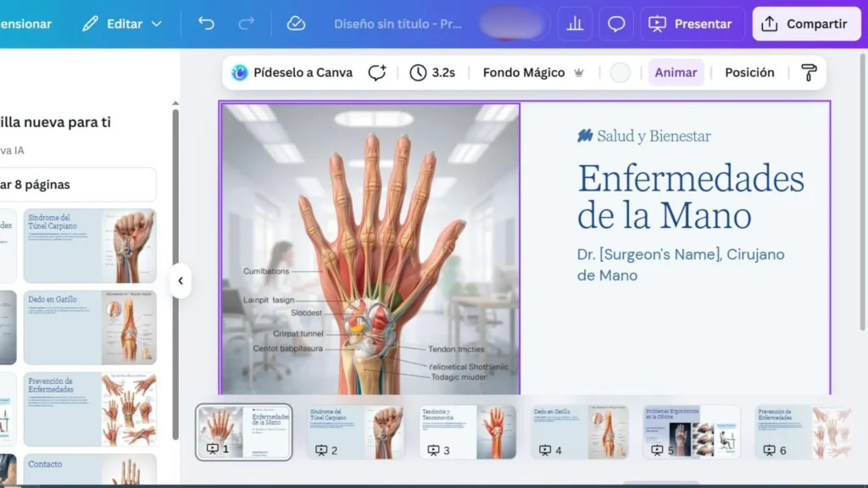Click the paint roller copy style icon
Image resolution: width=868 pixels, height=488 pixels.
[x=809, y=73]
